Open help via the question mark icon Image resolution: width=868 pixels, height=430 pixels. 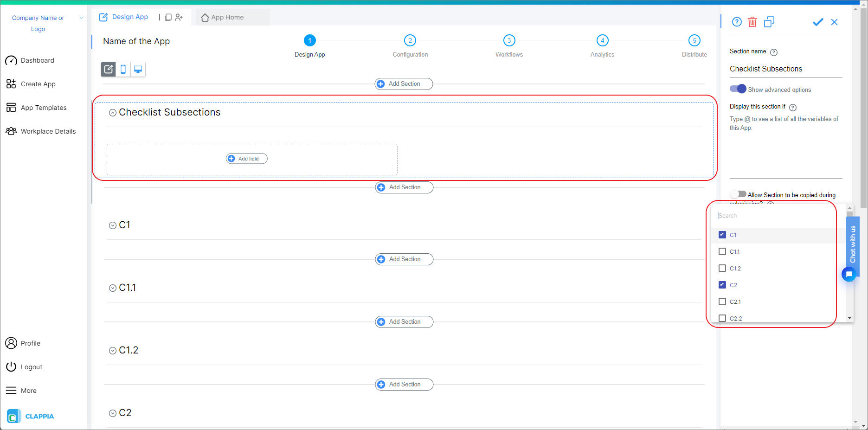coord(737,22)
